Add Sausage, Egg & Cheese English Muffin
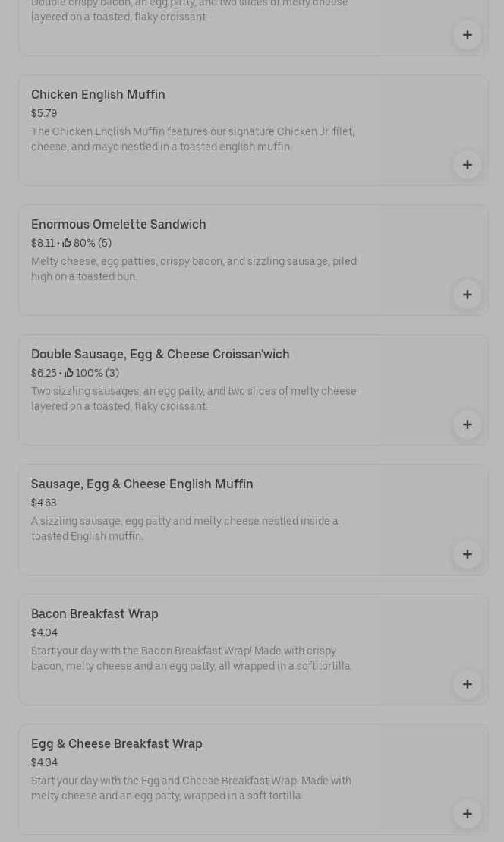Viewport: 504px width, 842px height. coord(467,554)
